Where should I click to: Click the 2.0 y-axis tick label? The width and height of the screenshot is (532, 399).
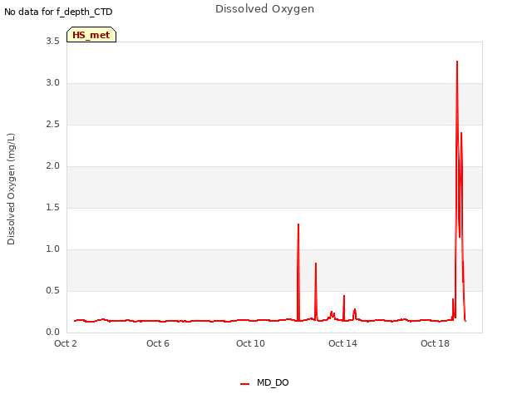coord(52,165)
